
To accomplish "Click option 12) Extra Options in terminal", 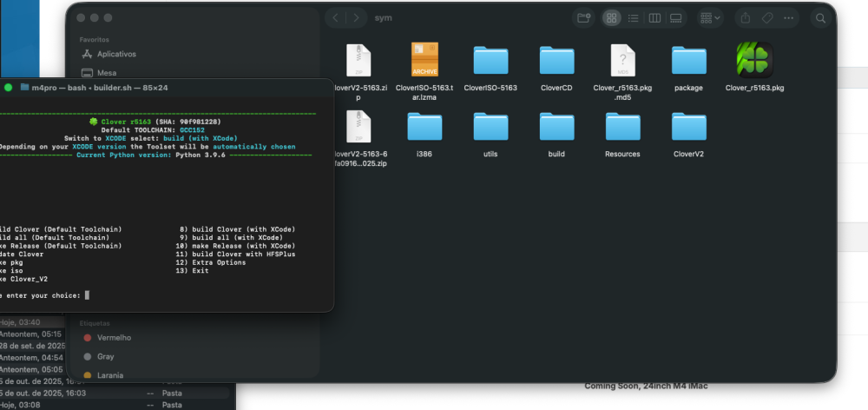I will [210, 262].
